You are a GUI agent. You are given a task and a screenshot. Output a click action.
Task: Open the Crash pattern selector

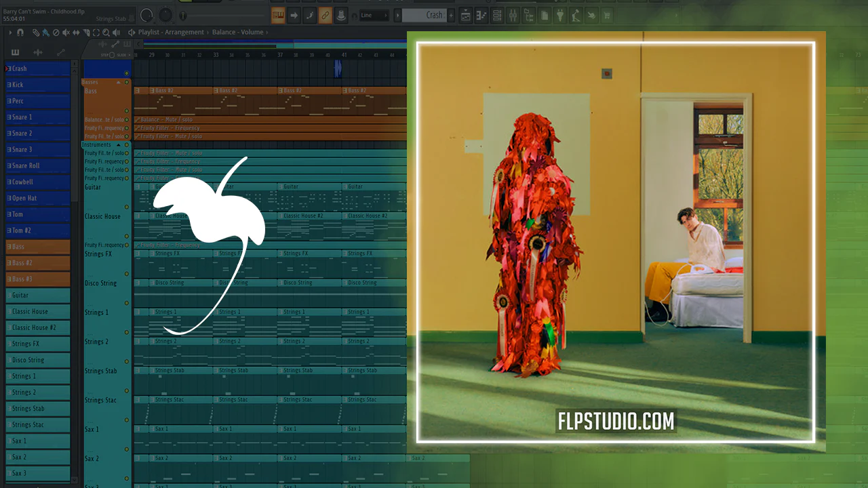point(425,15)
